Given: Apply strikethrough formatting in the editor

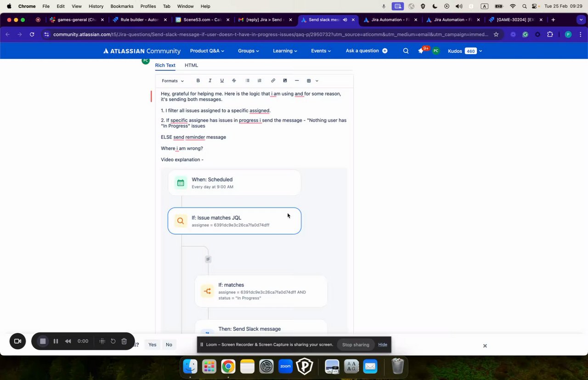Looking at the screenshot, I should tap(234, 80).
